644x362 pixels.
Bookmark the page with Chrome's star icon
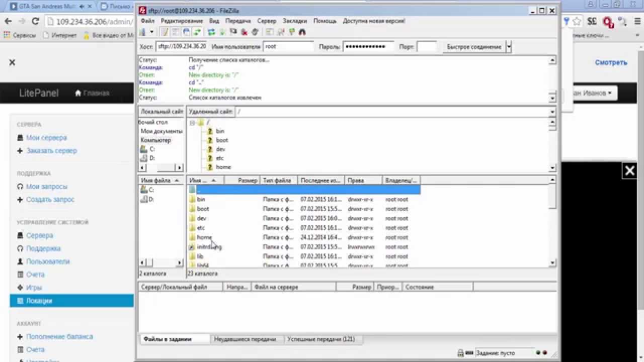(x=577, y=21)
